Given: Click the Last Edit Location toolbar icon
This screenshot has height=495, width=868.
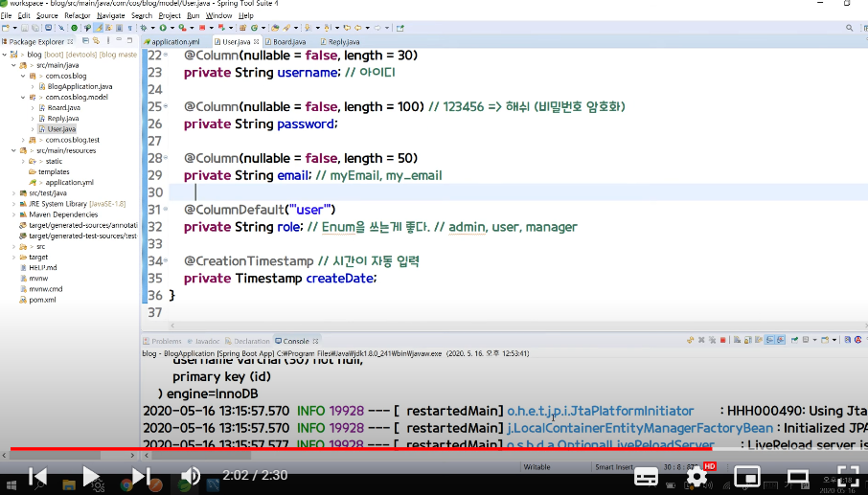Looking at the screenshot, I should point(346,28).
